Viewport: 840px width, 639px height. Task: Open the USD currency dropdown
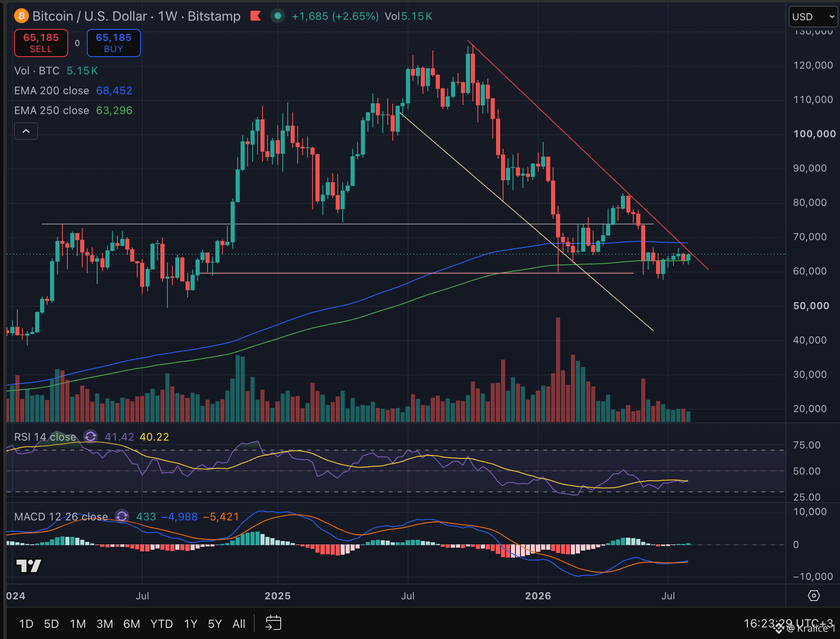pos(813,17)
